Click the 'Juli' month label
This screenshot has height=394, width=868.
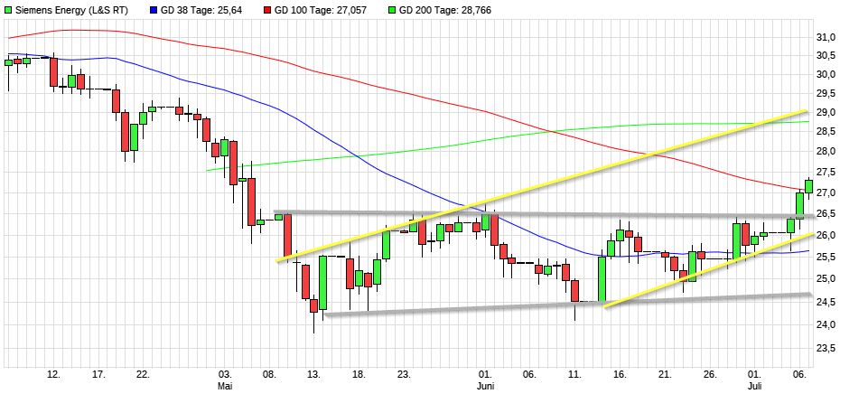coord(755,386)
